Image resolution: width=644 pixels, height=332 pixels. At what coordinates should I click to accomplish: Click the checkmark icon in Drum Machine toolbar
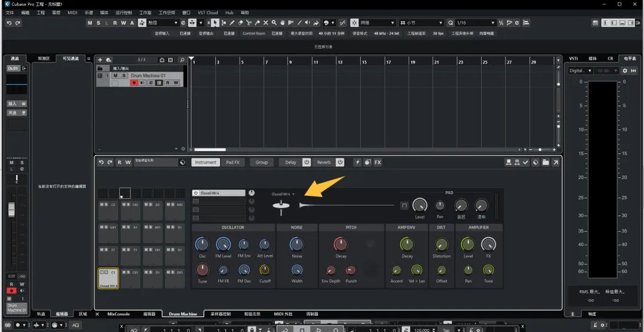click(526, 162)
